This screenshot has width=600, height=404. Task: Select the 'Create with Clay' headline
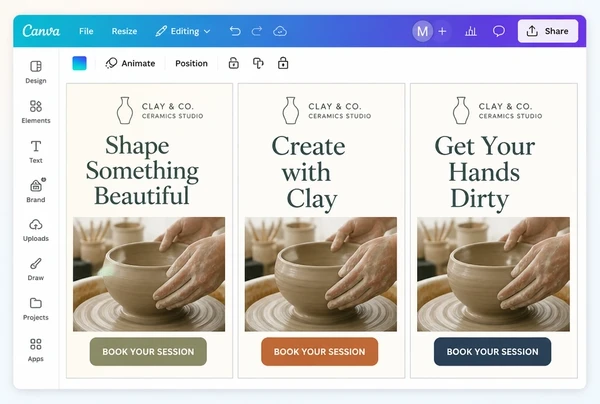pyautogui.click(x=308, y=173)
